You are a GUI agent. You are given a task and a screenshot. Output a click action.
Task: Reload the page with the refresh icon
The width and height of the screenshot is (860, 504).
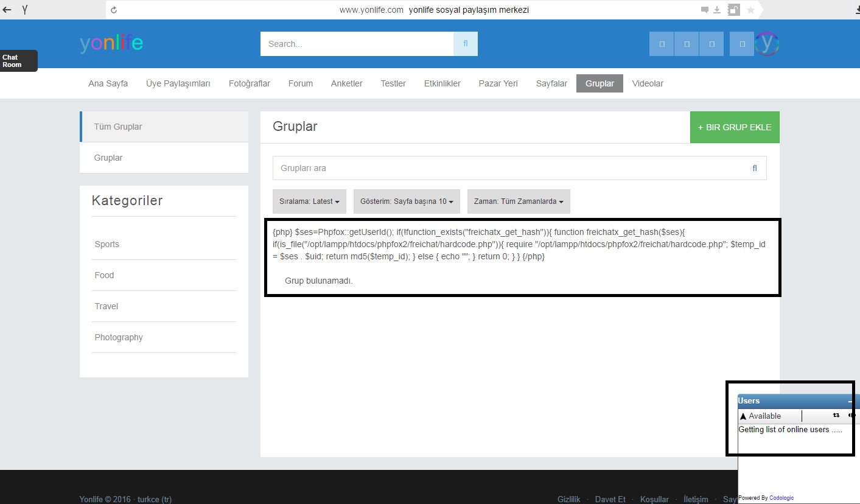click(x=114, y=10)
